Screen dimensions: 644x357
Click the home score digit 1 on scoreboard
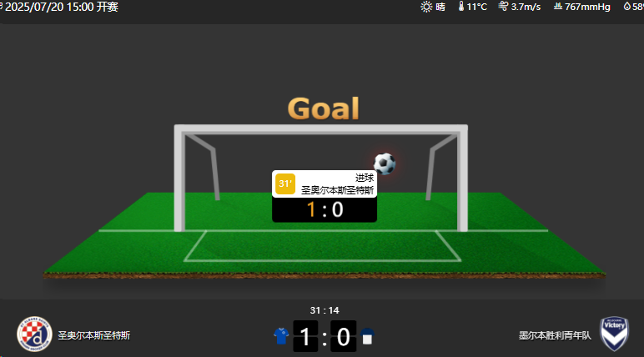[305, 336]
